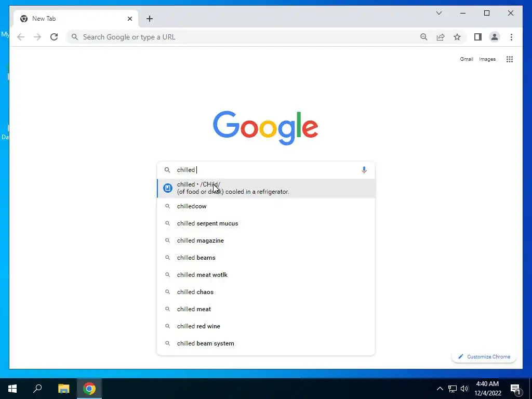Open the zoom magnifier icon in address bar
This screenshot has height=399, width=532.
point(424,37)
